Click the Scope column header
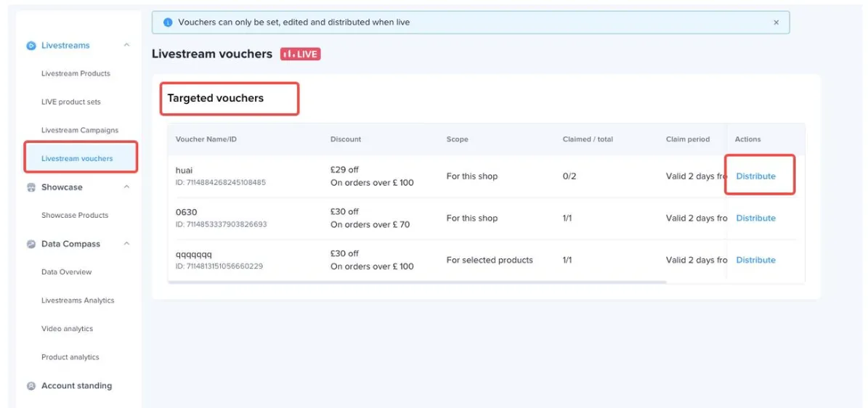This screenshot has width=868, height=408. coord(458,139)
